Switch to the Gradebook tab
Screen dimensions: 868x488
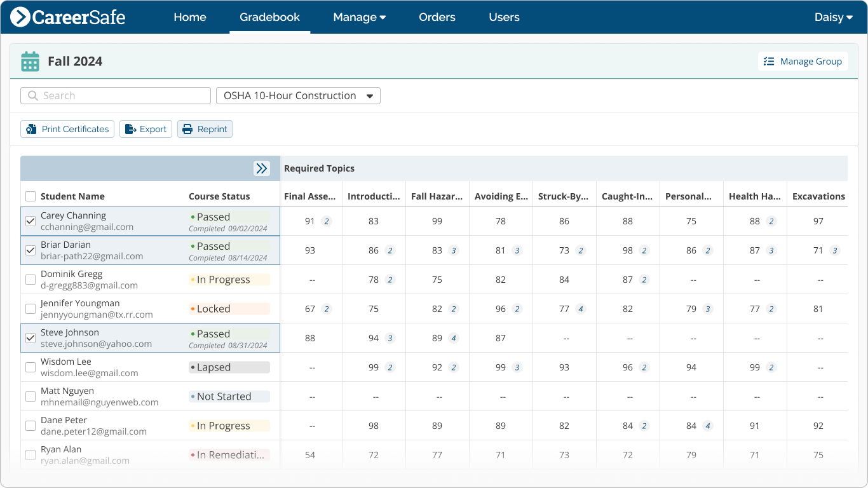point(269,17)
